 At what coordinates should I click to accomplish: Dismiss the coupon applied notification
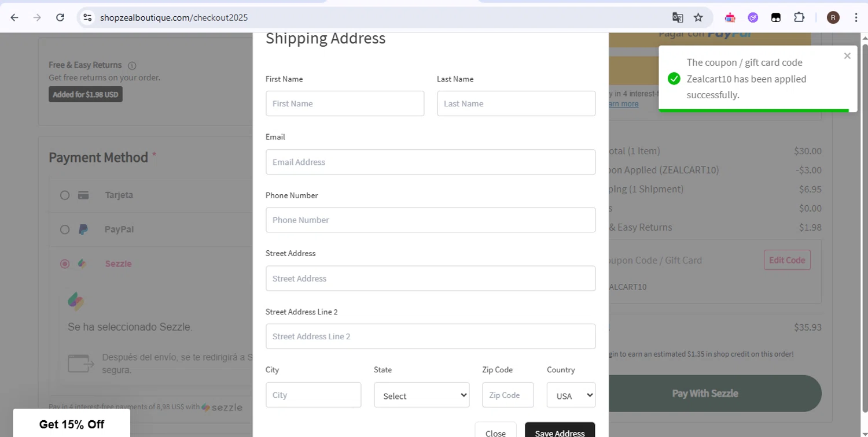coord(847,56)
